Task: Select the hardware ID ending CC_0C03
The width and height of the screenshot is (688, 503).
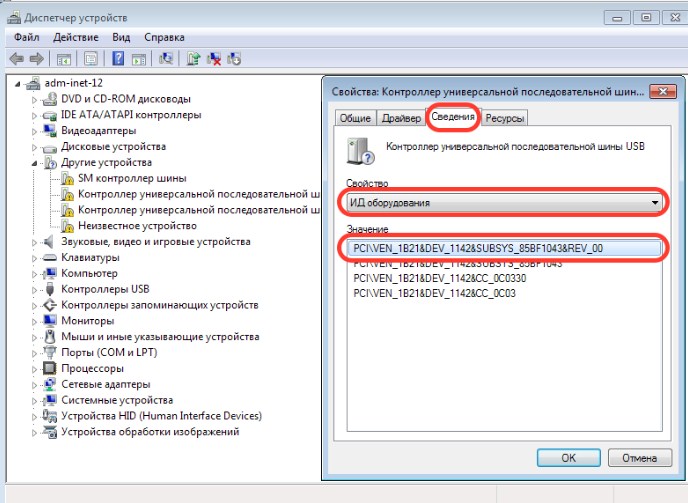Action: click(x=434, y=293)
